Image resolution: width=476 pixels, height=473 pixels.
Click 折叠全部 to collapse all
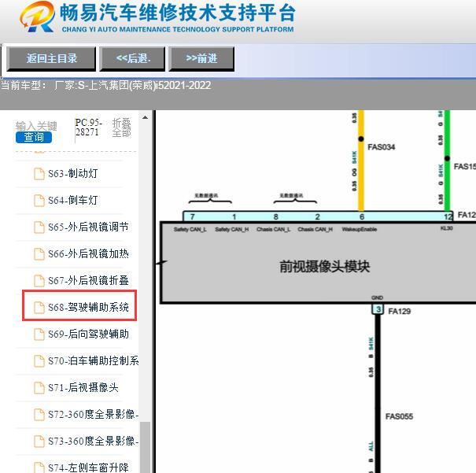click(x=121, y=127)
